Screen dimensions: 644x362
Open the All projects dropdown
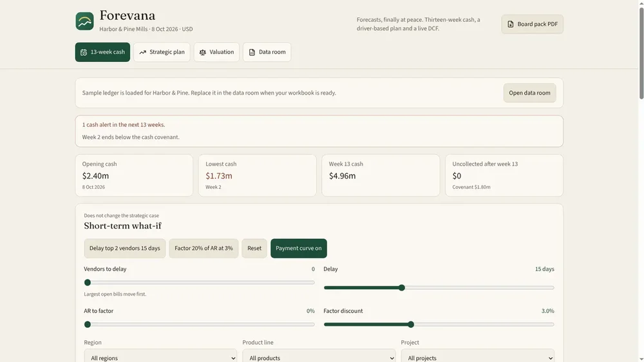coord(478,357)
